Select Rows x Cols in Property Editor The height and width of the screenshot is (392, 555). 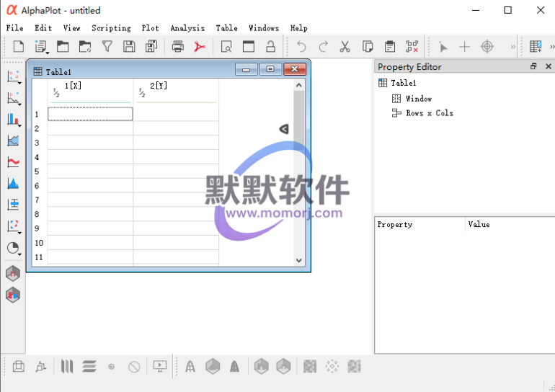pyautogui.click(x=429, y=113)
